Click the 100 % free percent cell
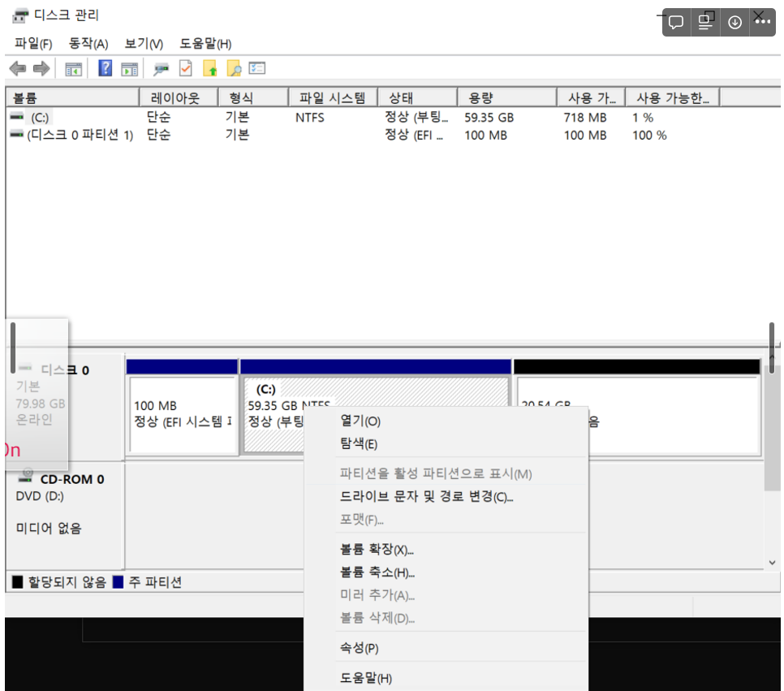The height and width of the screenshot is (691, 784). pyautogui.click(x=649, y=135)
